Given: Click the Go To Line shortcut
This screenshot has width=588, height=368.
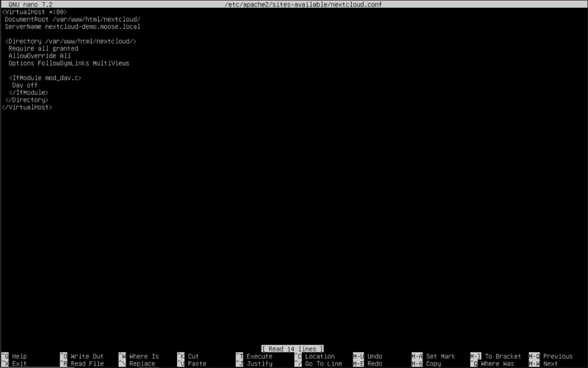Looking at the screenshot, I should click(x=318, y=364).
